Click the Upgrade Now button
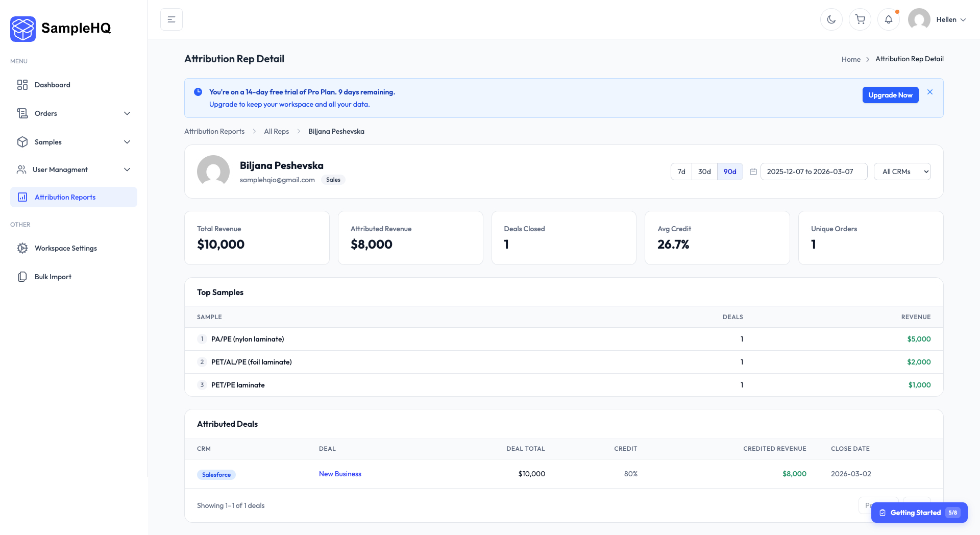Image resolution: width=980 pixels, height=535 pixels. (890, 95)
